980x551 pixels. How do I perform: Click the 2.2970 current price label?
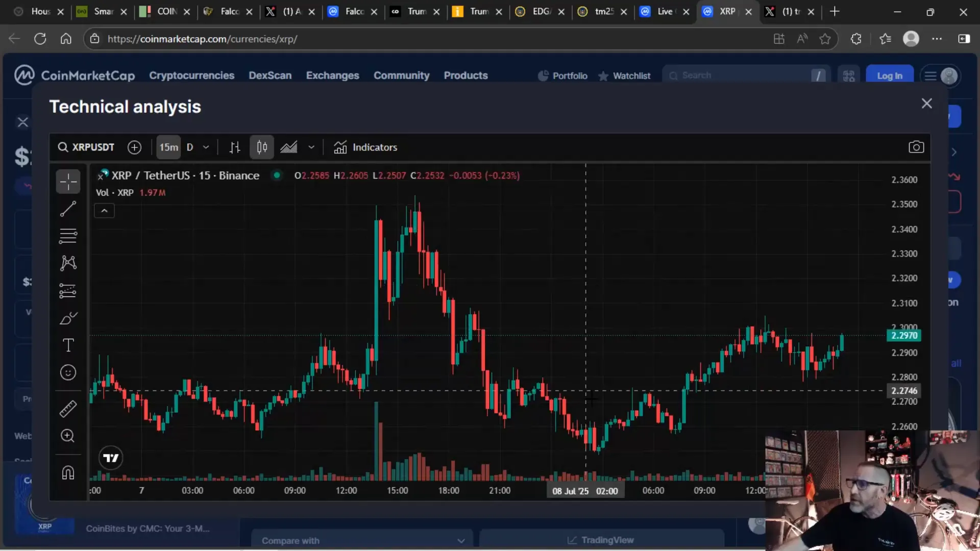click(904, 336)
